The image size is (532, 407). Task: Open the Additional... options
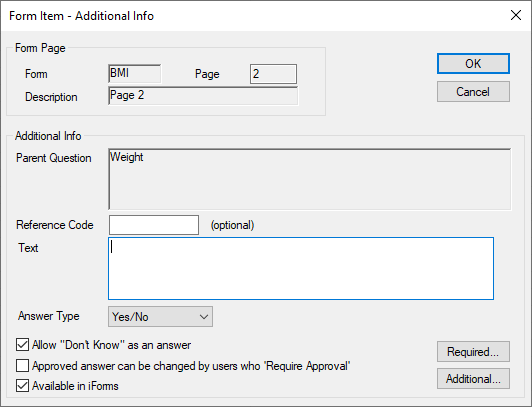point(473,379)
